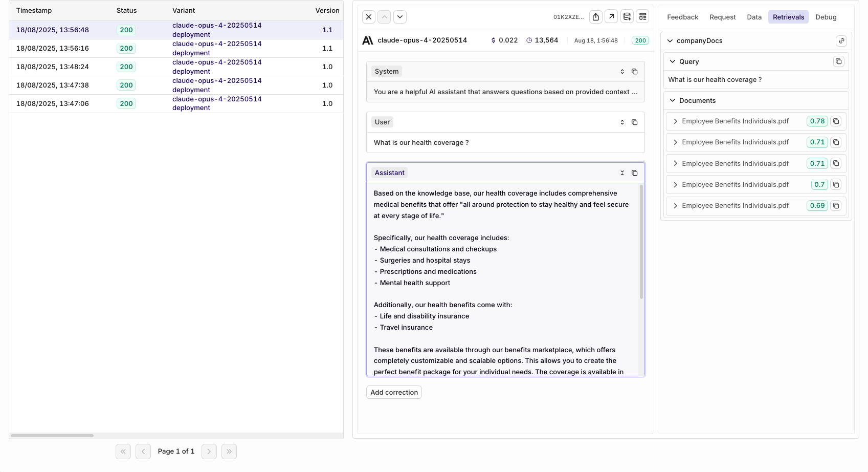Toggle the panel layout icon
The width and height of the screenshot is (868, 472).
coord(643,17)
